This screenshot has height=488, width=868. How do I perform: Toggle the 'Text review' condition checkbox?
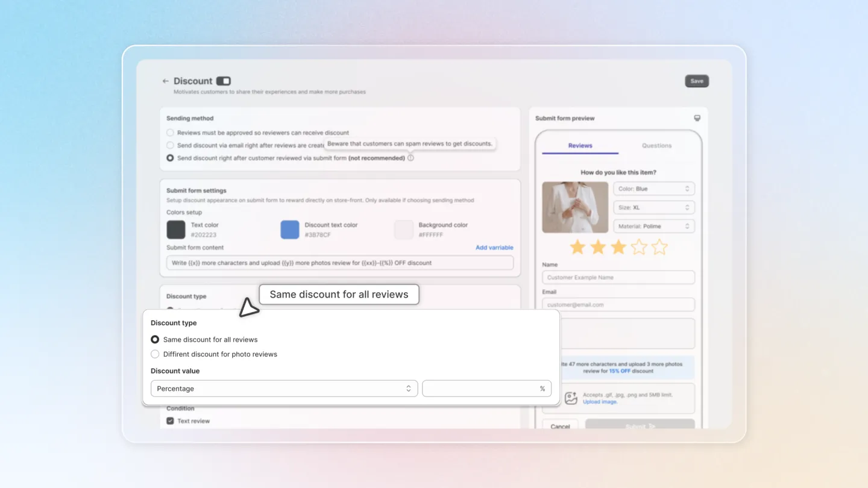coord(170,421)
